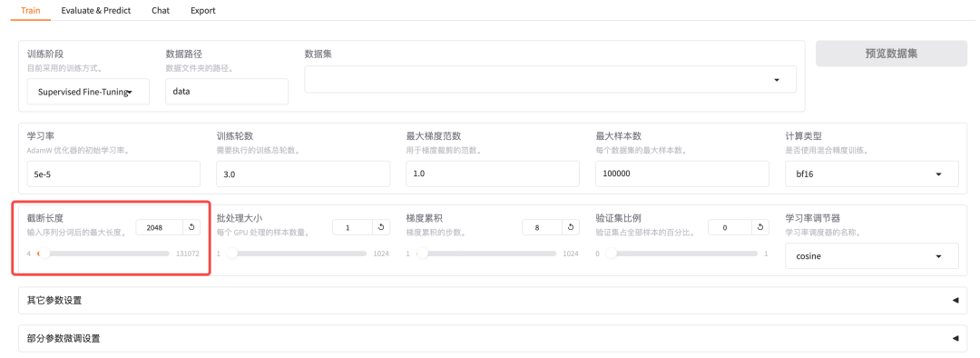This screenshot has height=358, width=980.
Task: Expand the 其它参数设置 section
Action: point(493,301)
